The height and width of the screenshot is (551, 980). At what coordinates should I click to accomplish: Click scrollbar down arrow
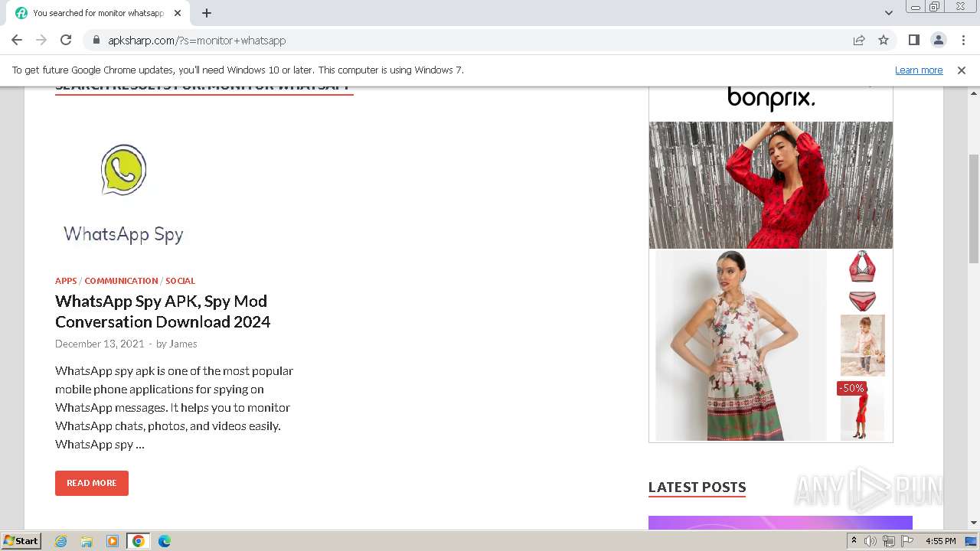974,523
